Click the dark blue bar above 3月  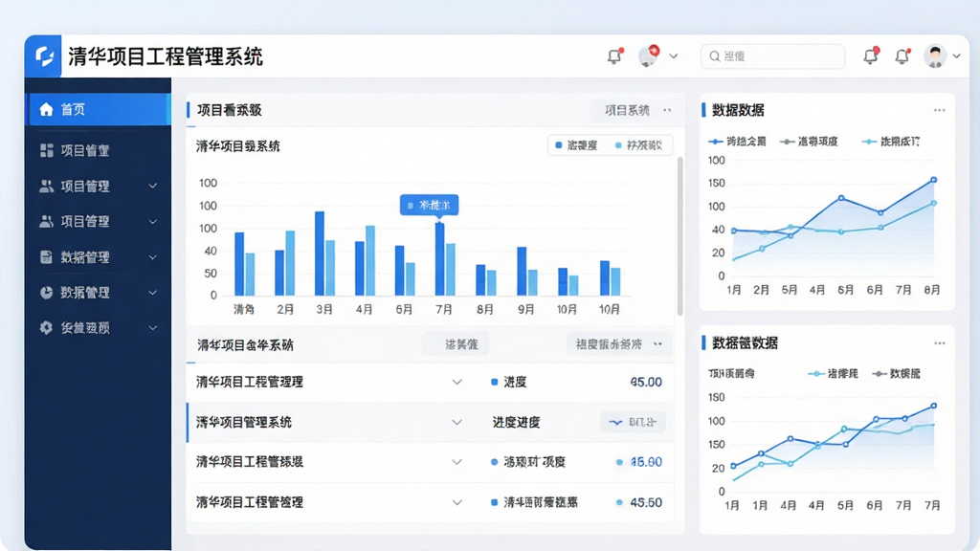[x=320, y=253]
